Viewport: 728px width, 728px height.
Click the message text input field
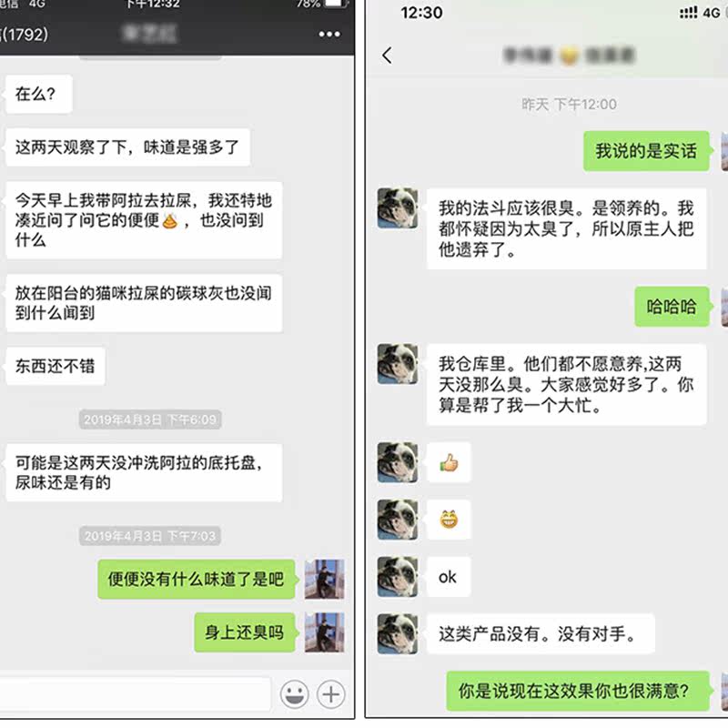pyautogui.click(x=135, y=693)
